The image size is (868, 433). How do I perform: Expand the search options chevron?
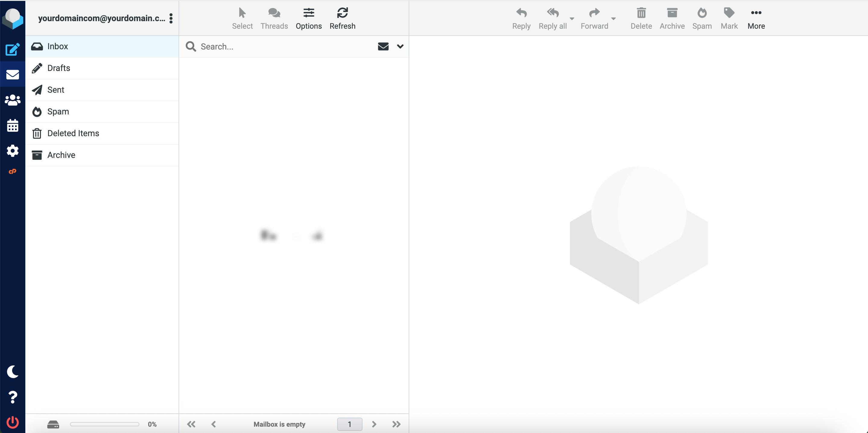point(400,46)
